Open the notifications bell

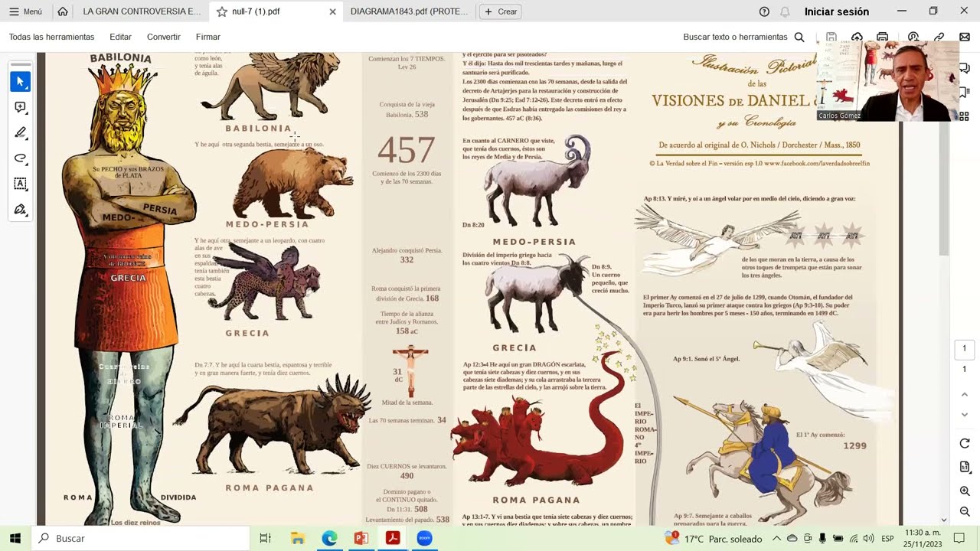pyautogui.click(x=785, y=11)
